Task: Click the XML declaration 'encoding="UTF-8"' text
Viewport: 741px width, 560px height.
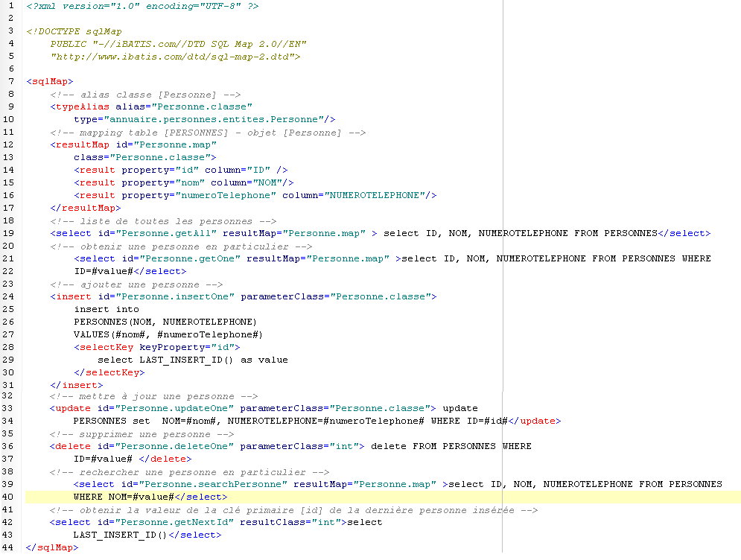Action: [193, 6]
